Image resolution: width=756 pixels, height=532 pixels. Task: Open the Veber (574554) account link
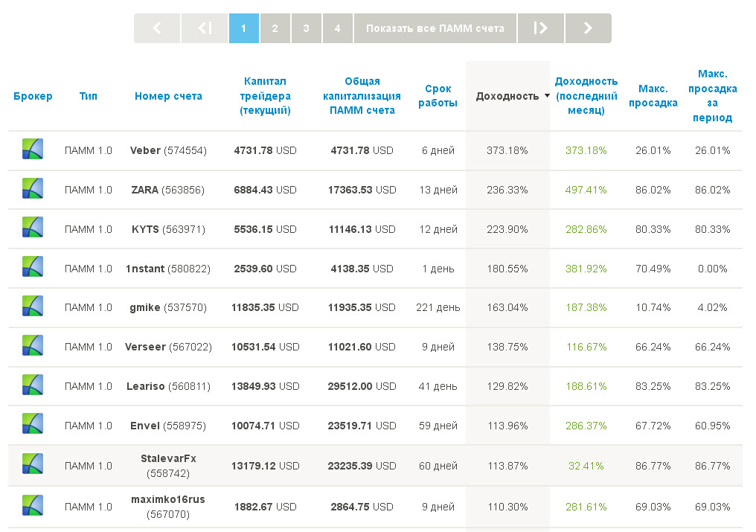[x=168, y=150]
